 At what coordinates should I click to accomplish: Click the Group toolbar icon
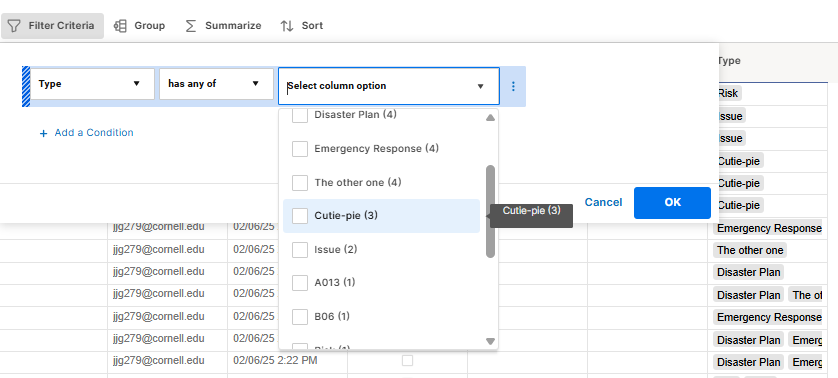(x=120, y=26)
